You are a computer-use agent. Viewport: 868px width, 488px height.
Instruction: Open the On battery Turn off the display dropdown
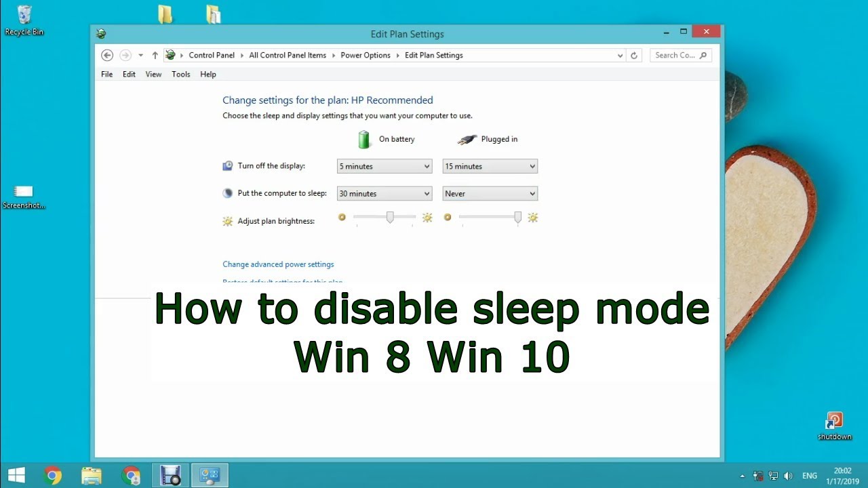tap(384, 166)
